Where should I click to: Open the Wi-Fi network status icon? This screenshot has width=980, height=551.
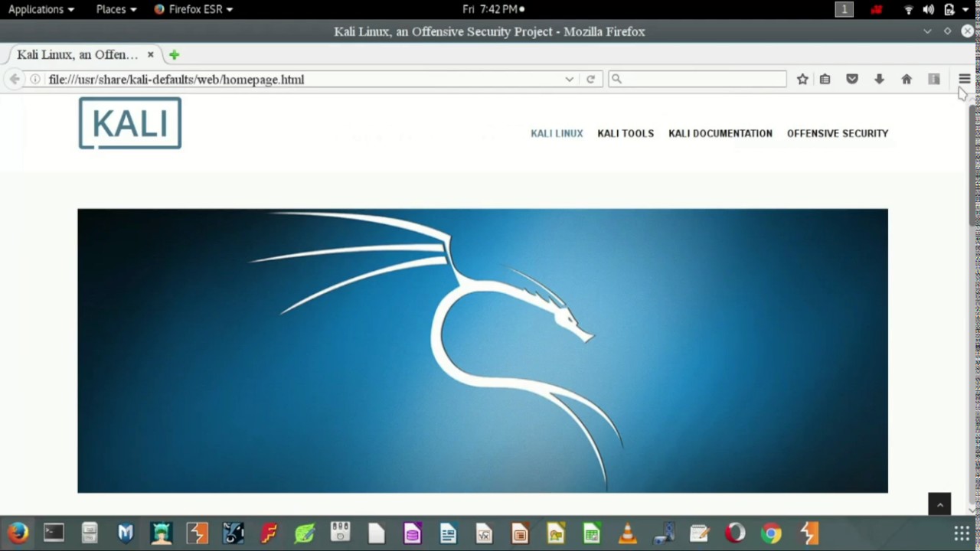(x=909, y=9)
